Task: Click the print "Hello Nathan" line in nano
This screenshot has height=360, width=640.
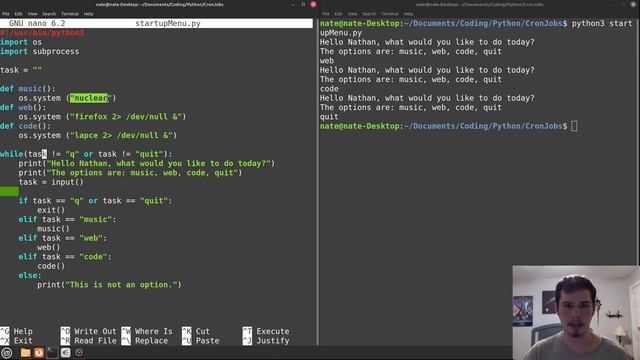Action: click(147, 163)
